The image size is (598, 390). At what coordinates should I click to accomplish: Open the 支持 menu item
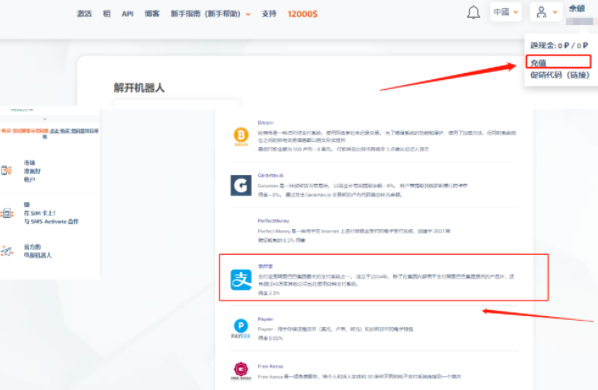click(x=269, y=14)
